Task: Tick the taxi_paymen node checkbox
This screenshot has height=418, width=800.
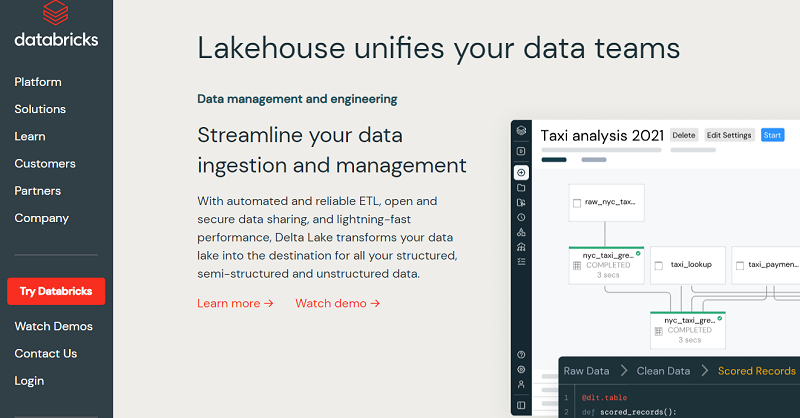Action: (x=740, y=265)
